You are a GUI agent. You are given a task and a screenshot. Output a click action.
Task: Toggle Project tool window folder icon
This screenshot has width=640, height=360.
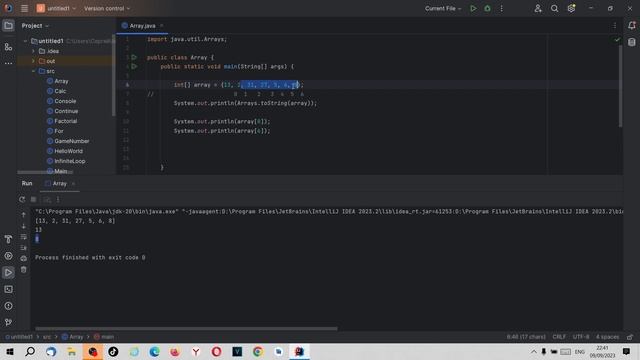pyautogui.click(x=8, y=26)
